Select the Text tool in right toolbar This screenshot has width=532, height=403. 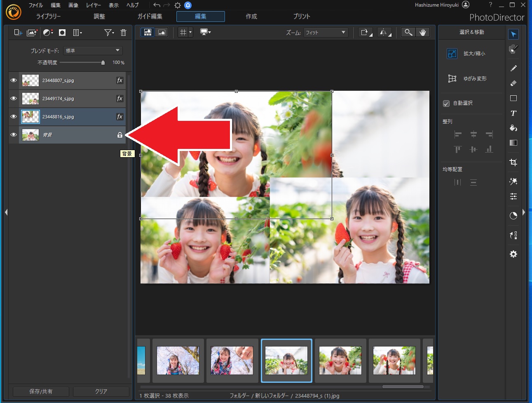513,113
